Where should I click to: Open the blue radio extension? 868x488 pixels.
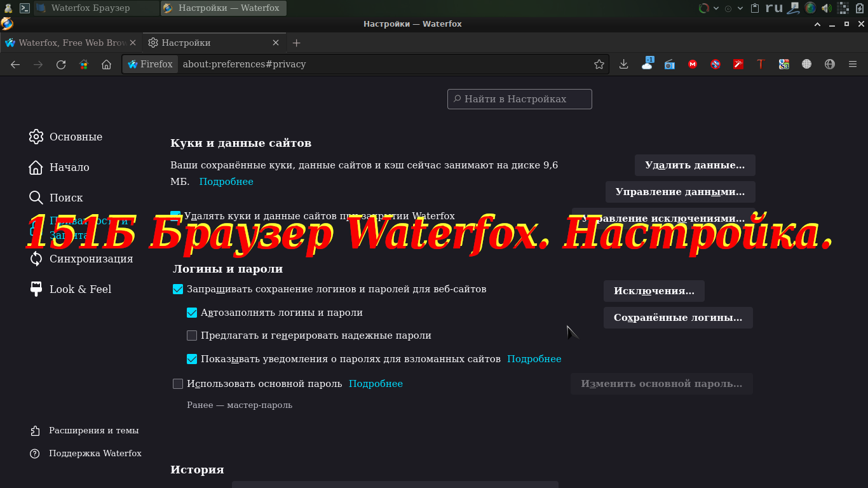[x=670, y=64]
